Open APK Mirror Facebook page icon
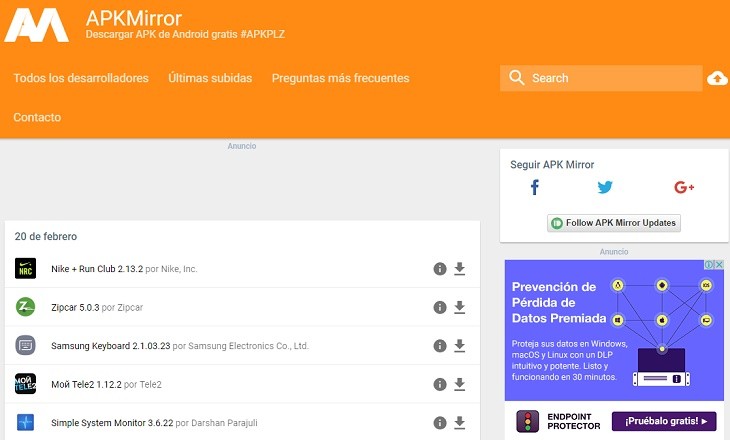 coord(535,187)
